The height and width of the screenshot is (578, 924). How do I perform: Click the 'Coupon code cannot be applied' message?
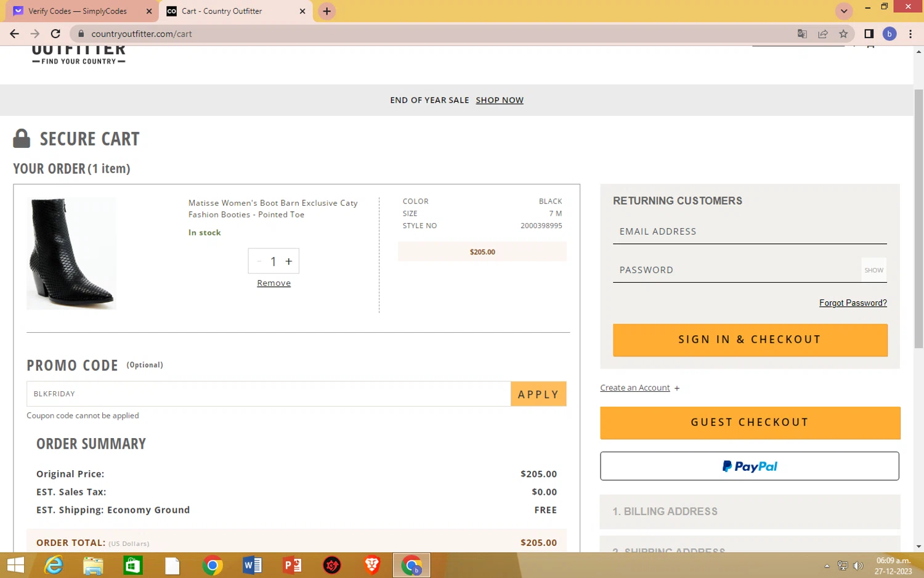pos(83,415)
